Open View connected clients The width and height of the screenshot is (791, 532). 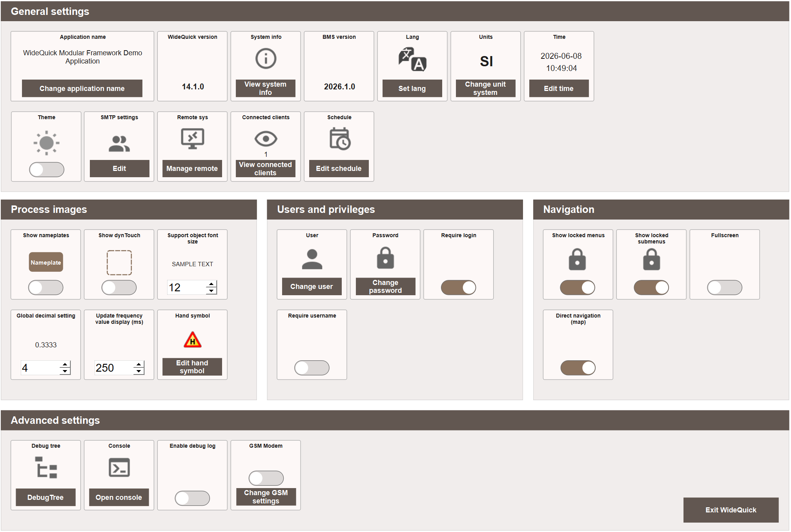[265, 168]
